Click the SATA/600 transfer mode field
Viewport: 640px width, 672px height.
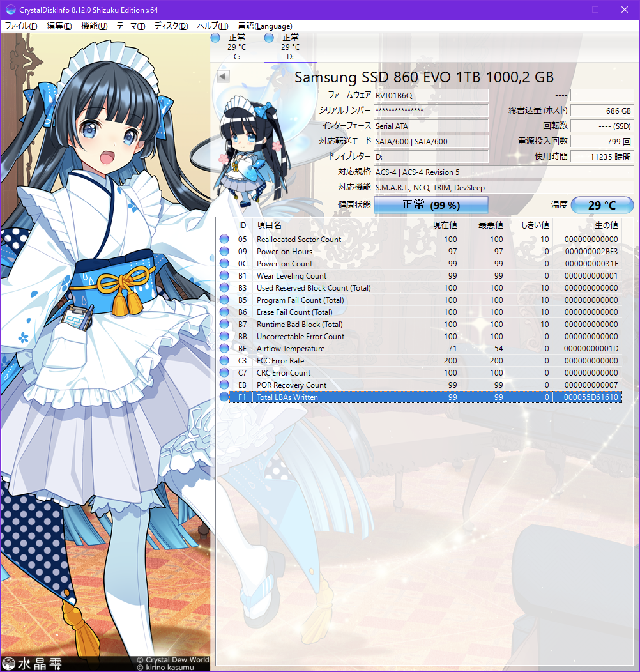(x=430, y=141)
